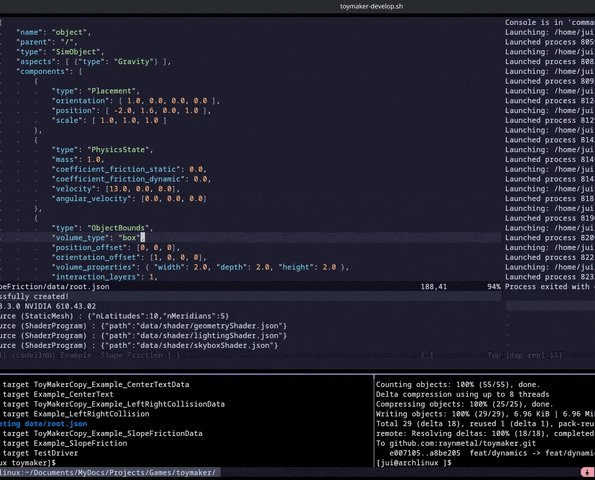Click the "coefficient_friction_dynamic" key
Viewport: 595px width, 480px height.
click(118, 179)
